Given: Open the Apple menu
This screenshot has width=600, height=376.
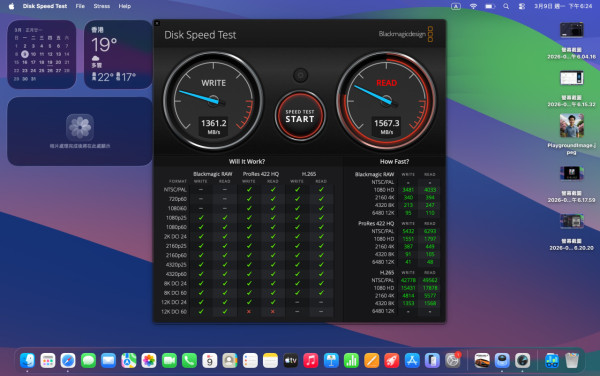Looking at the screenshot, I should pos(11,6).
